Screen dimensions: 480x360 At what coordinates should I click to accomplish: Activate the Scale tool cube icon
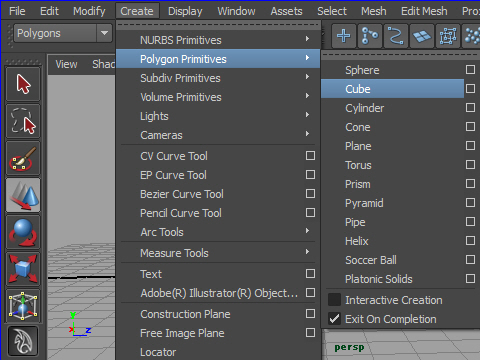tap(23, 269)
